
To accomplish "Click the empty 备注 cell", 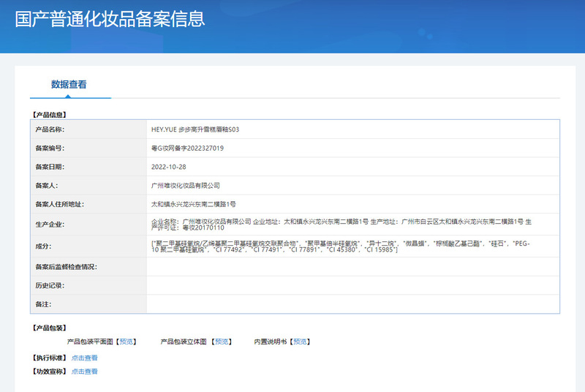I will (352, 304).
